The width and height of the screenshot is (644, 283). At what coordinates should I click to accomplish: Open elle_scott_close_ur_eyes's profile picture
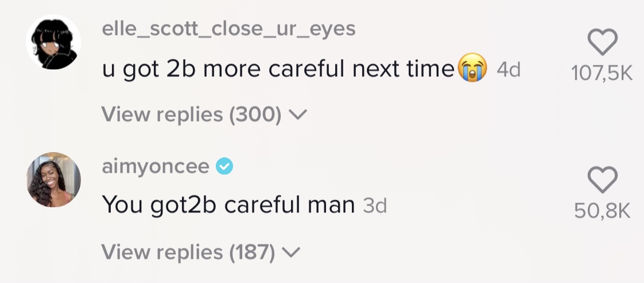click(54, 42)
